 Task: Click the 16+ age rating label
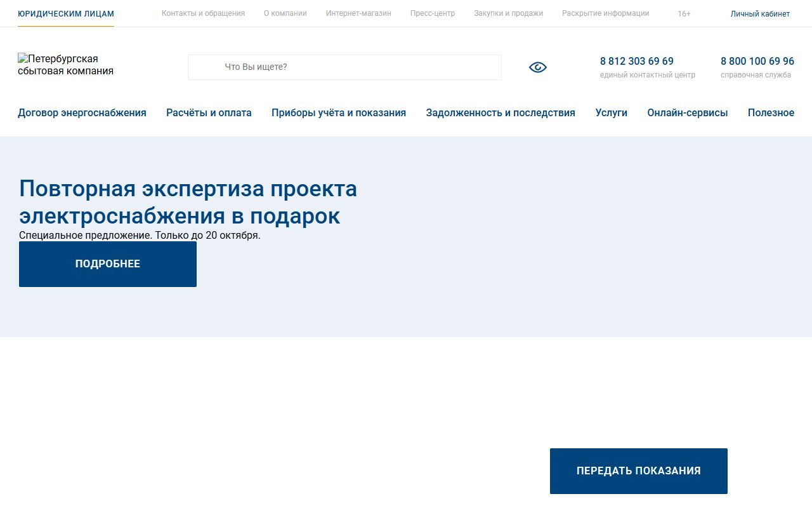(684, 14)
